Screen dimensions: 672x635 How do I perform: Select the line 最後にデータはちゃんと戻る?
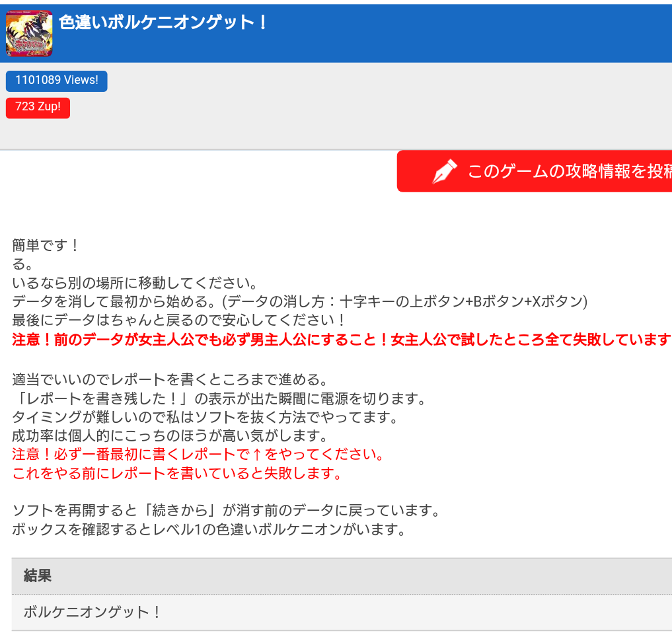[x=179, y=320]
